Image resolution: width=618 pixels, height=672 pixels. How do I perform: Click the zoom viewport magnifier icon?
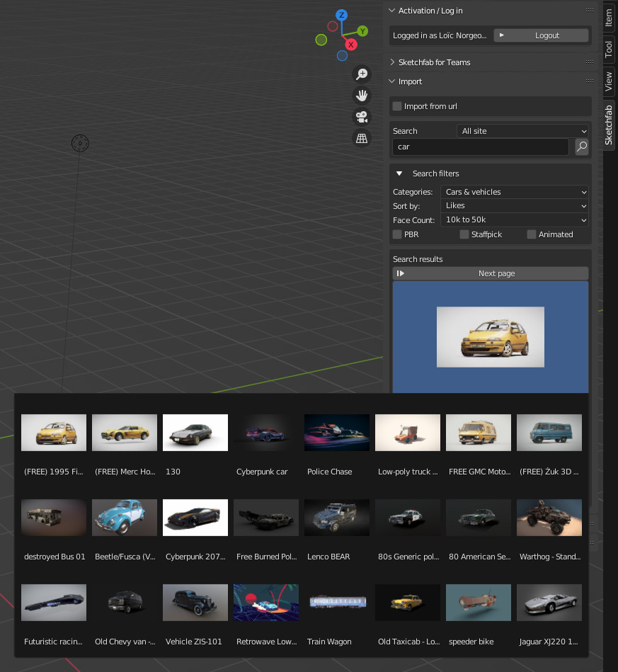(362, 74)
